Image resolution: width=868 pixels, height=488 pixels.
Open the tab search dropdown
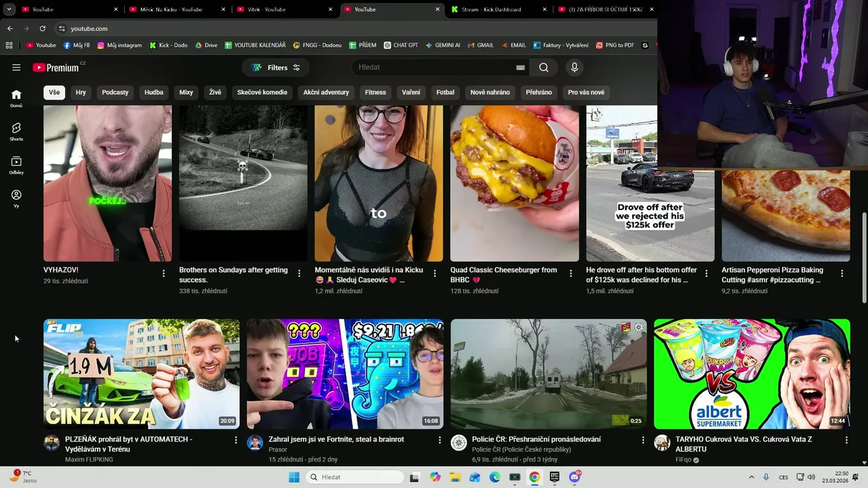click(9, 9)
